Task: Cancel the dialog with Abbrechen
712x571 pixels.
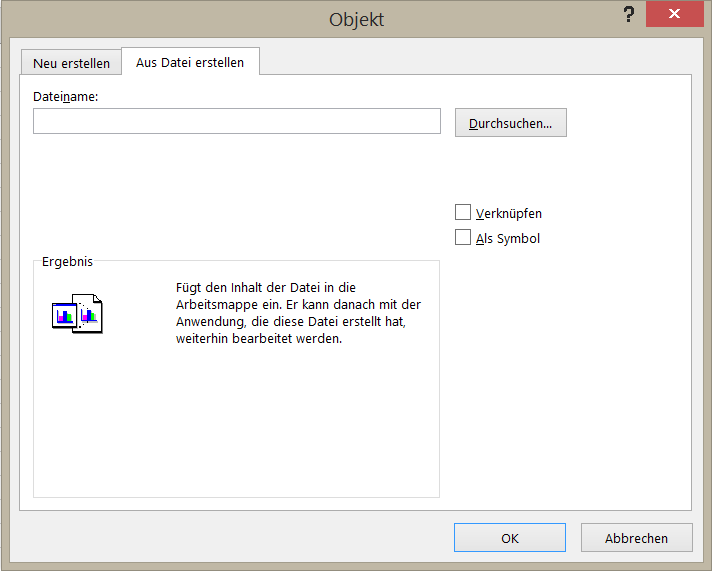Action: tap(637, 538)
